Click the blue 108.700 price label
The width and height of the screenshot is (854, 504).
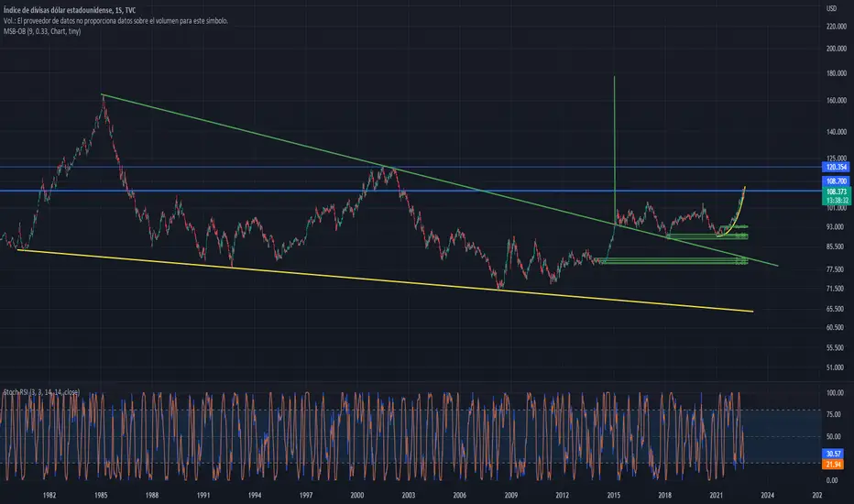click(x=836, y=181)
